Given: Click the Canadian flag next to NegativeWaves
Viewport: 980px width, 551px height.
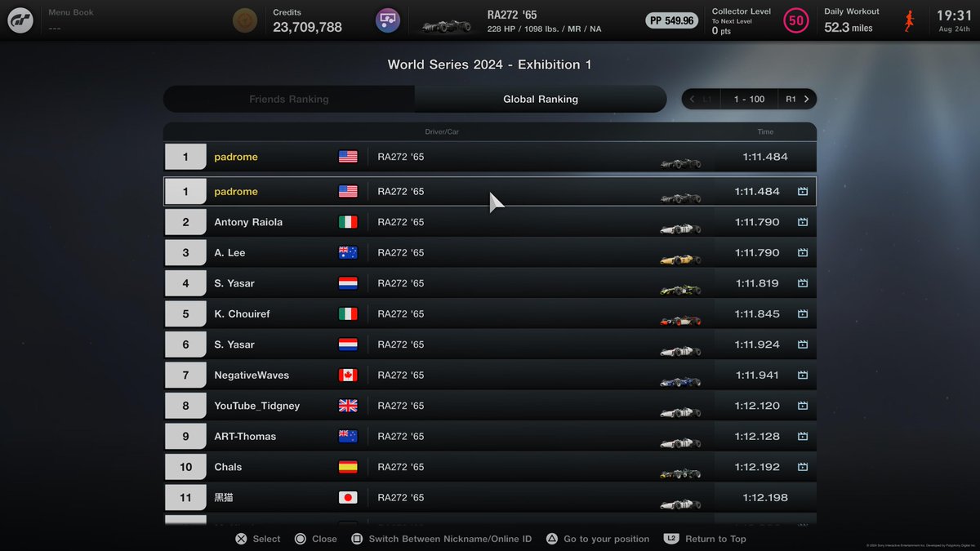Looking at the screenshot, I should pyautogui.click(x=348, y=375).
